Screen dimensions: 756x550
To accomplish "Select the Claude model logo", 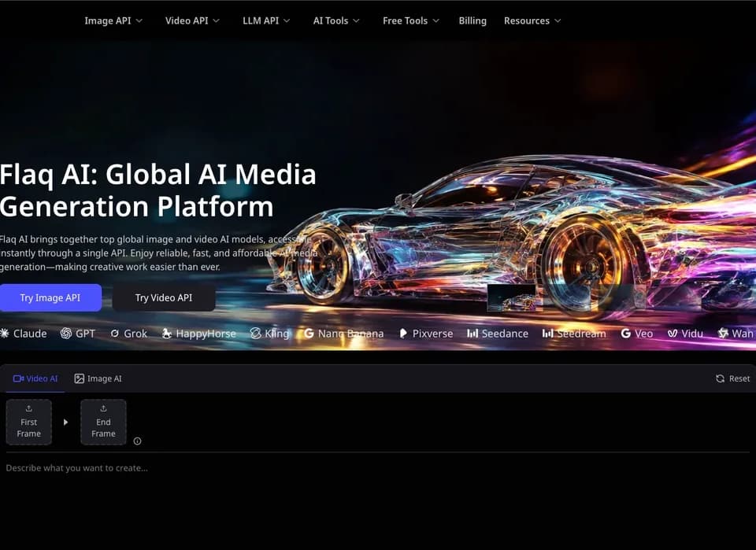I will (x=24, y=334).
